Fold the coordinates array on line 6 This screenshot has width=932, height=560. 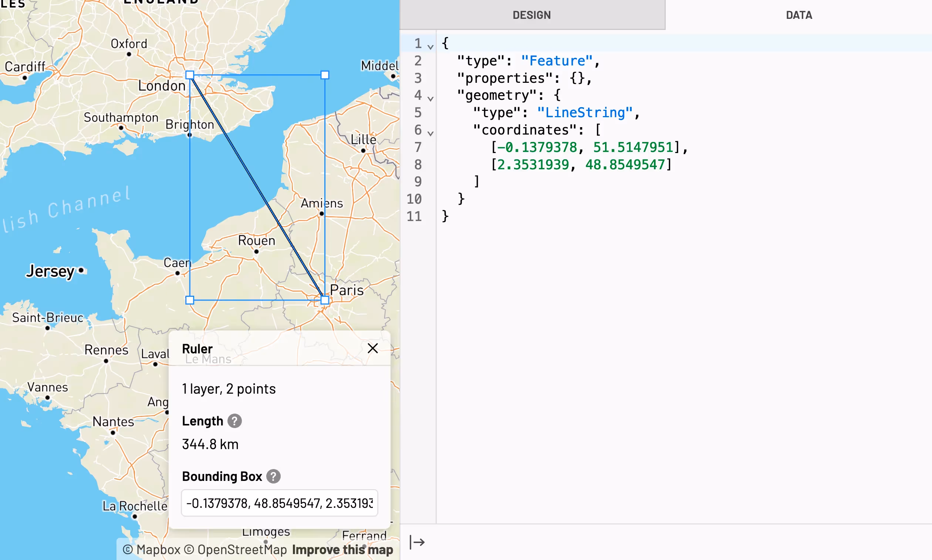430,133
